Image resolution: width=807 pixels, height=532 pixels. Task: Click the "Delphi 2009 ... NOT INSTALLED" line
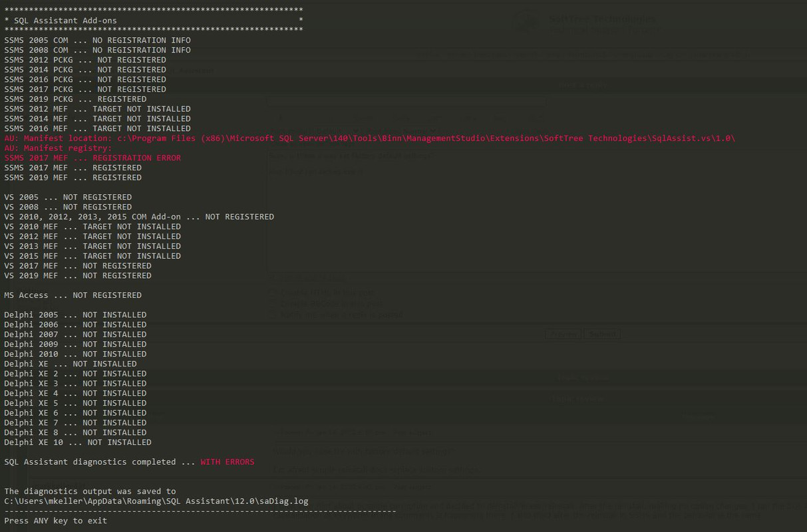(75, 344)
